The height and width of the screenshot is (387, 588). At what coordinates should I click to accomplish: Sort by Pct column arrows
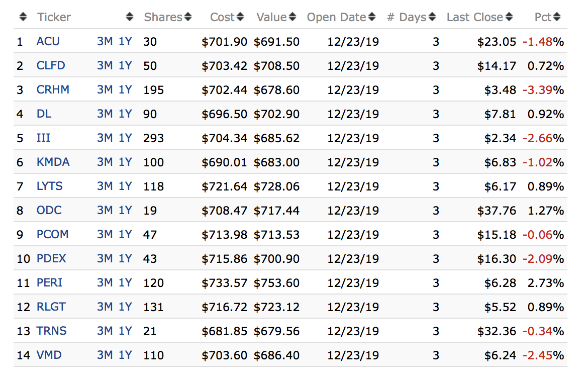(556, 17)
